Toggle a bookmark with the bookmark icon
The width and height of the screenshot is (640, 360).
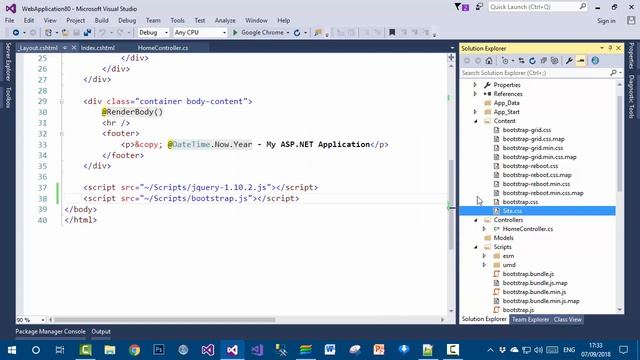click(x=392, y=33)
